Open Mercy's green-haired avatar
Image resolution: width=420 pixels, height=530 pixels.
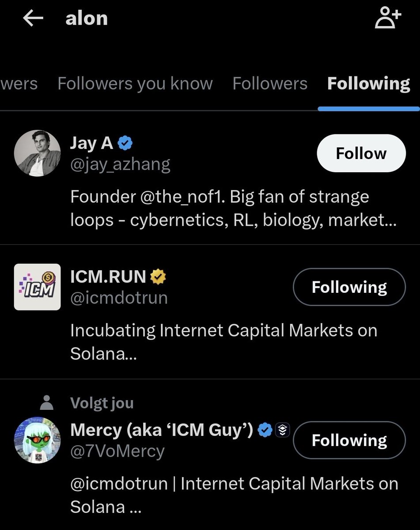pyautogui.click(x=37, y=440)
